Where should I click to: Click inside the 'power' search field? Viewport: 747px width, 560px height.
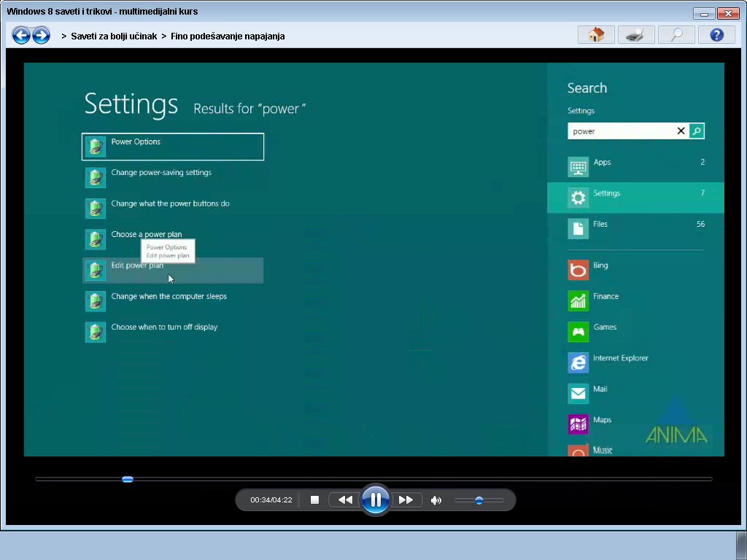pos(620,131)
